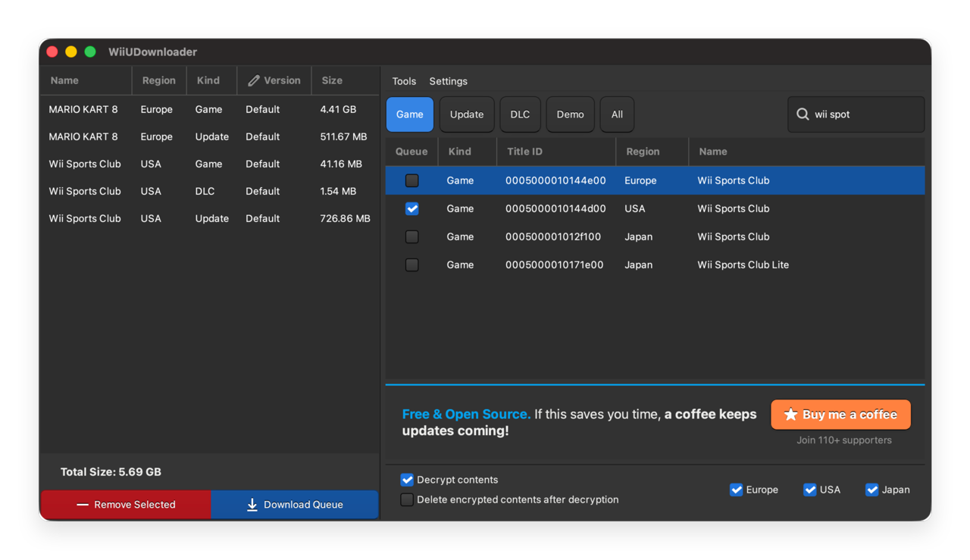
Task: Select MARIO KART 8 Game row in queue
Action: [x=210, y=109]
